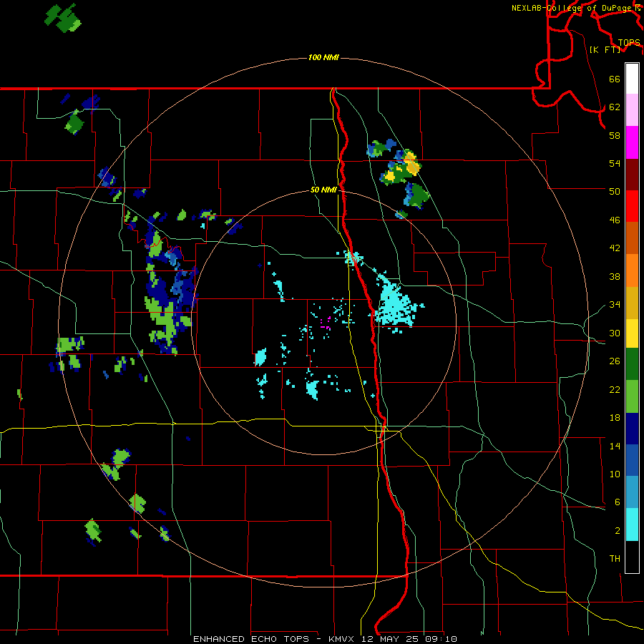Click the "KMVX" radar site identifier
The width and height of the screenshot is (644, 644).
(341, 639)
